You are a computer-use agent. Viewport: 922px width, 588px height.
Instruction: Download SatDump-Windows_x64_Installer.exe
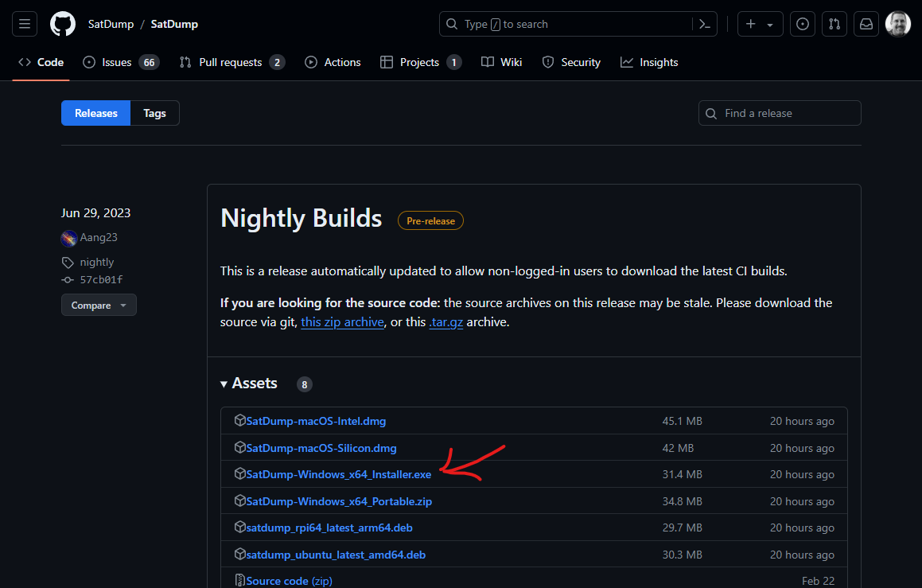coord(338,474)
